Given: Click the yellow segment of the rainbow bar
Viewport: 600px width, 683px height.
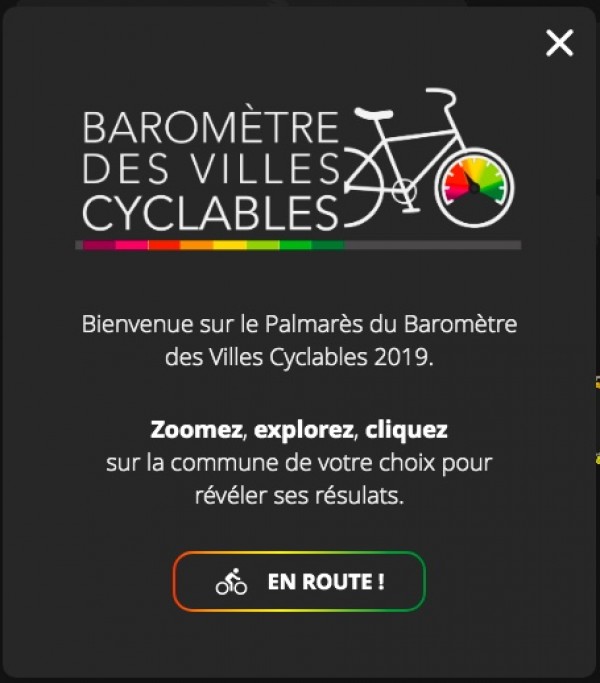Looking at the screenshot, I should pos(230,245).
